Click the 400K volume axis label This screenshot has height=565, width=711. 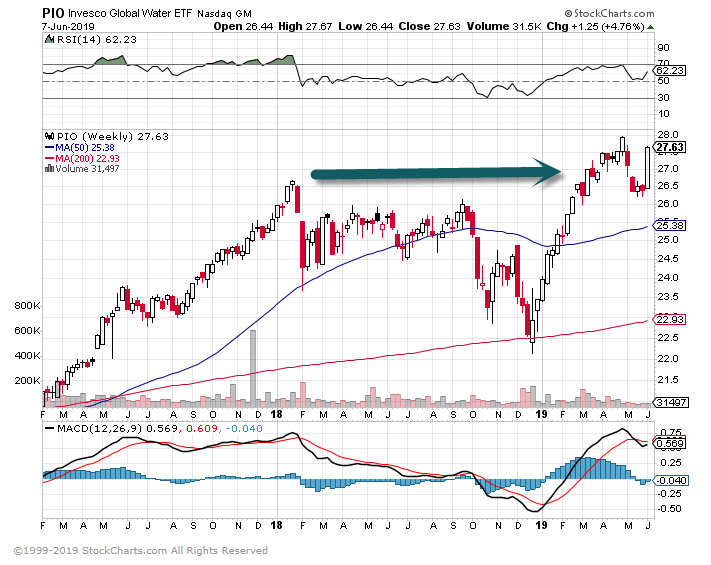pyautogui.click(x=27, y=356)
